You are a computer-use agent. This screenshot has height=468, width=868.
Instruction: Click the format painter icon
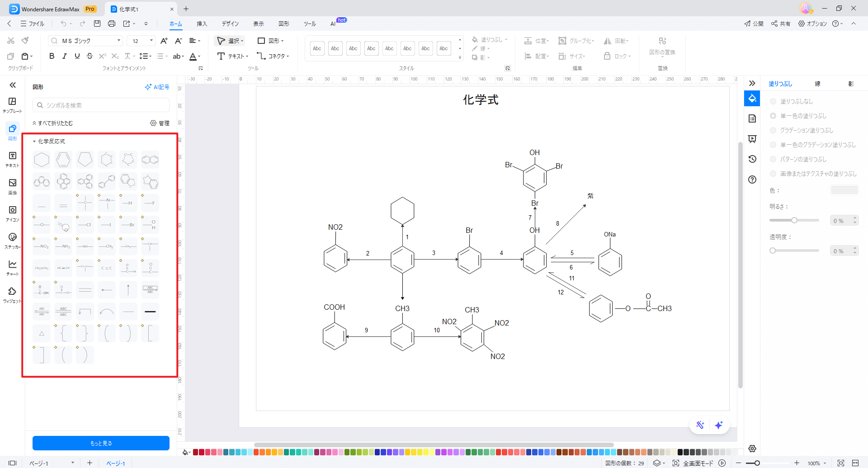[x=25, y=41]
